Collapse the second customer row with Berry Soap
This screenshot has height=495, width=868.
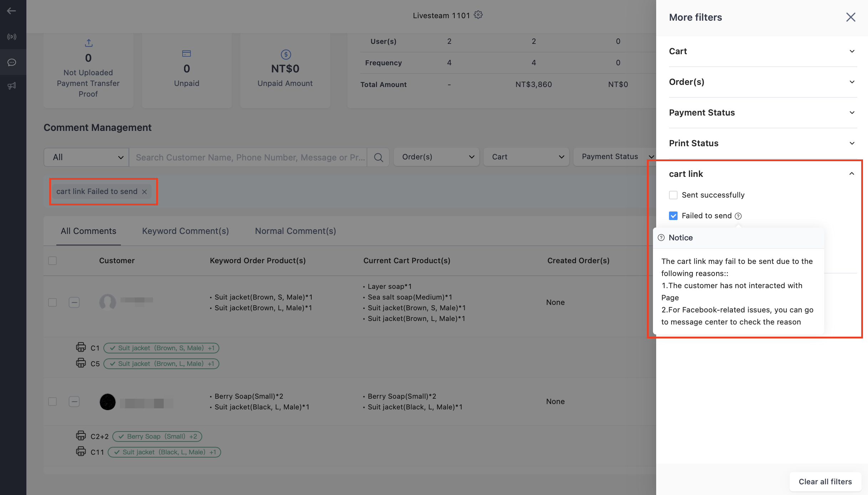74,402
